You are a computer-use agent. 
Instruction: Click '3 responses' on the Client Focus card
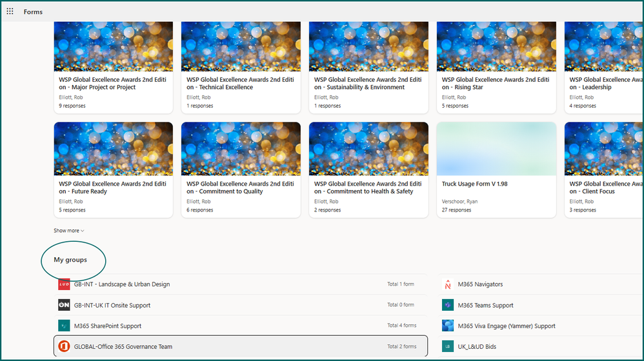pyautogui.click(x=583, y=210)
